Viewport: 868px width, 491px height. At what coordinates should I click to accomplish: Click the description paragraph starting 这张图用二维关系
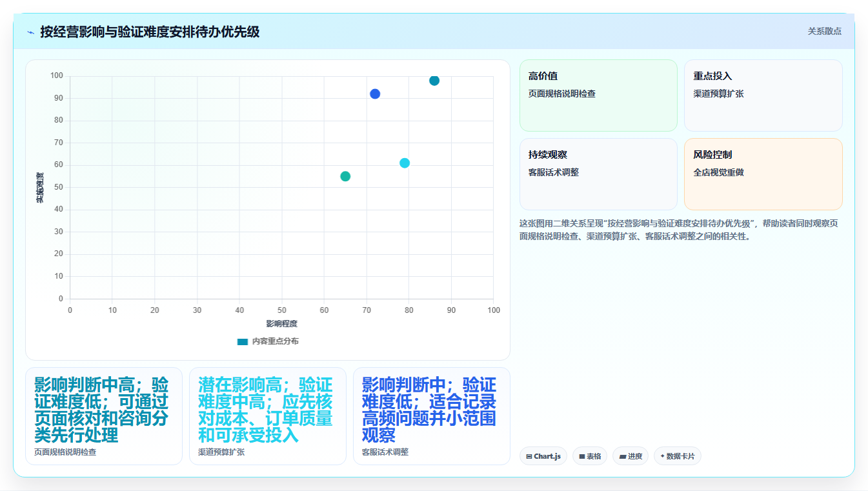click(679, 230)
